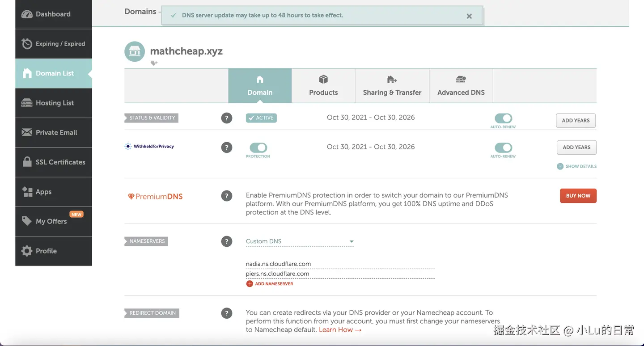Screen dimensions: 644x346
Task: Click Add Years for WithheldforPrivacy
Action: point(576,147)
